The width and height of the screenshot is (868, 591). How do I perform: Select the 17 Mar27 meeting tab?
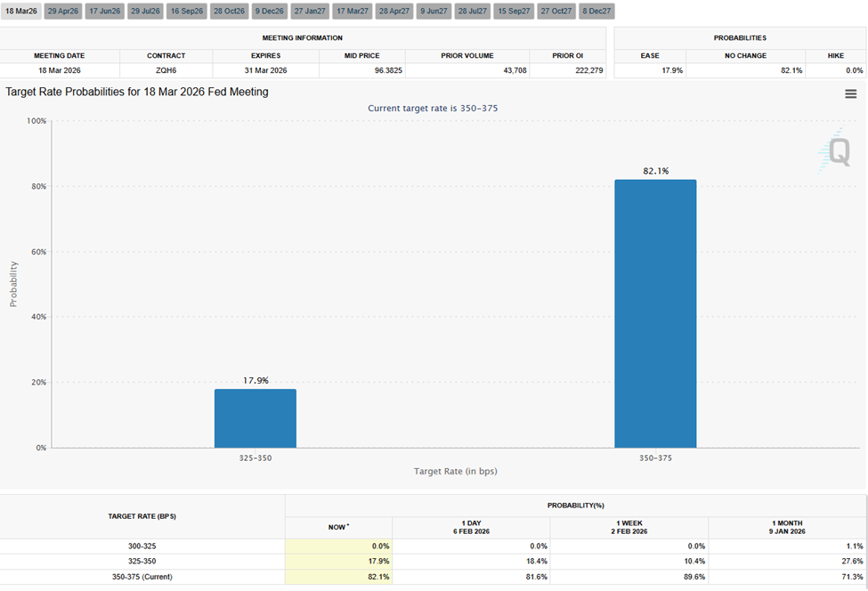coord(352,12)
